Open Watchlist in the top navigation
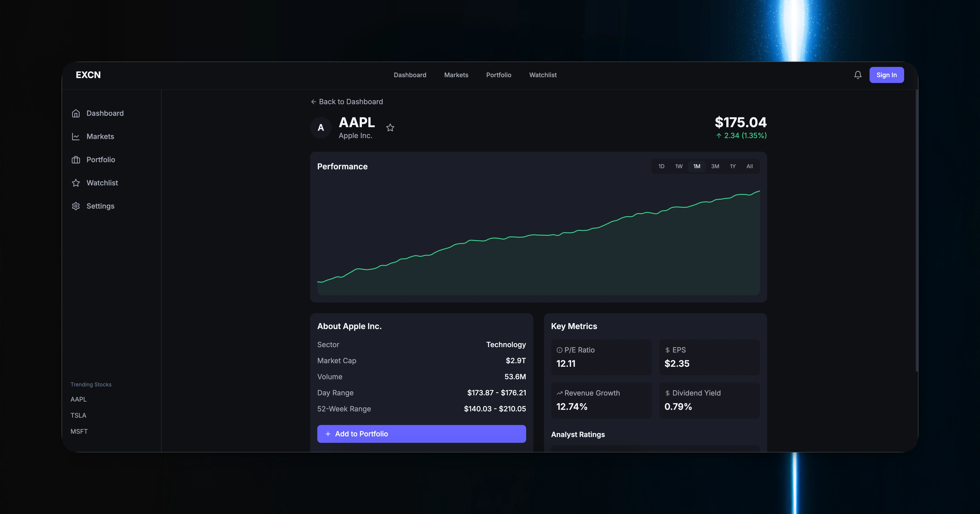 pyautogui.click(x=543, y=75)
